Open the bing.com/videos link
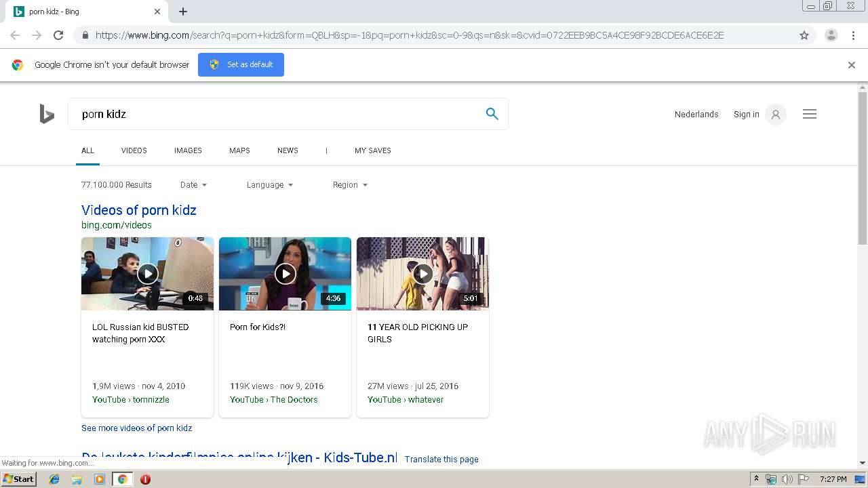This screenshot has height=488, width=868. pyautogui.click(x=117, y=225)
